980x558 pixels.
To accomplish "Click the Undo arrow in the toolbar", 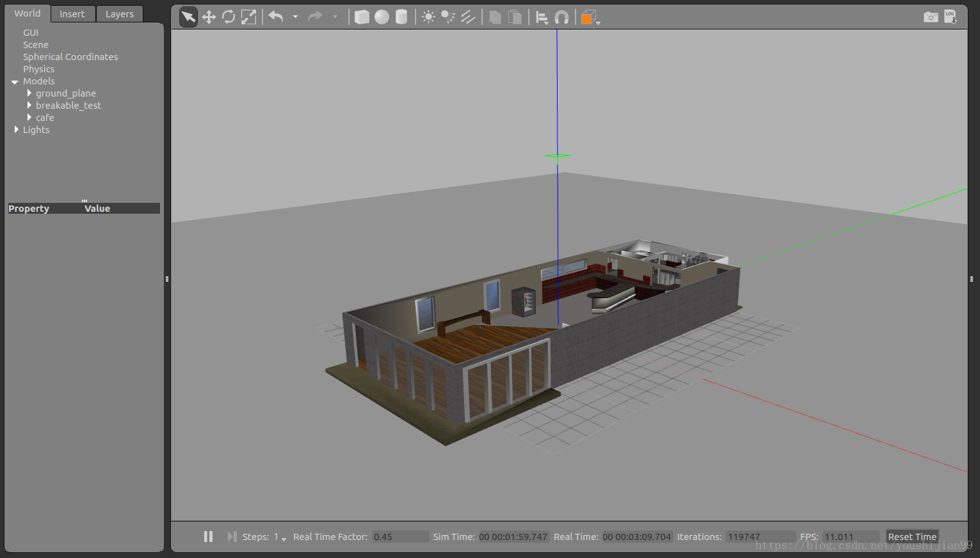I will 276,17.
